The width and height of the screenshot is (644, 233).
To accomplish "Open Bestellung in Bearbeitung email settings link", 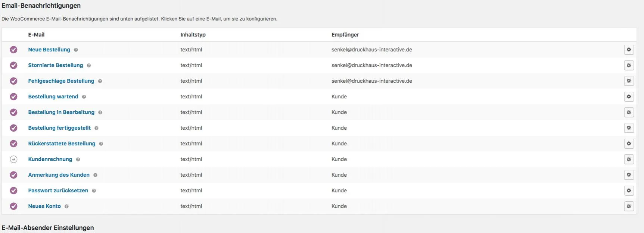I will [61, 112].
